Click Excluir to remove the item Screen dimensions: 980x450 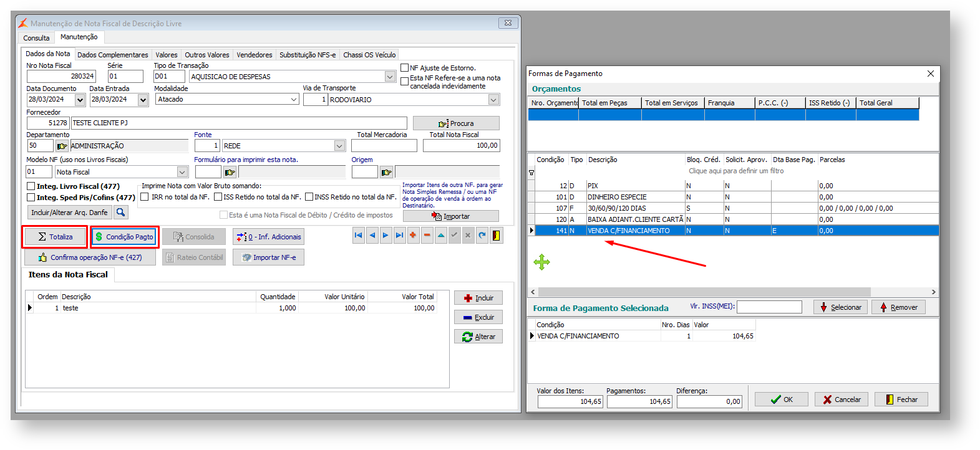pos(478,317)
